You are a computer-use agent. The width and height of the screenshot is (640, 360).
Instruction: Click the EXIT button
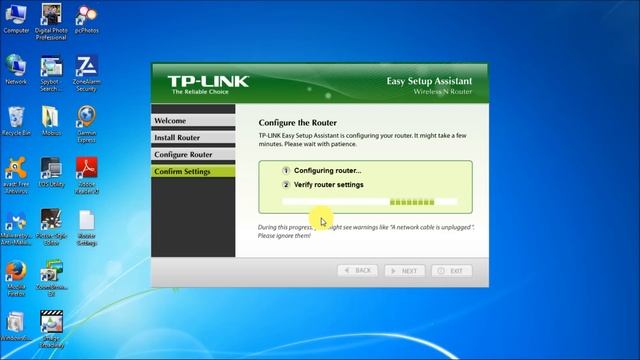pos(451,271)
